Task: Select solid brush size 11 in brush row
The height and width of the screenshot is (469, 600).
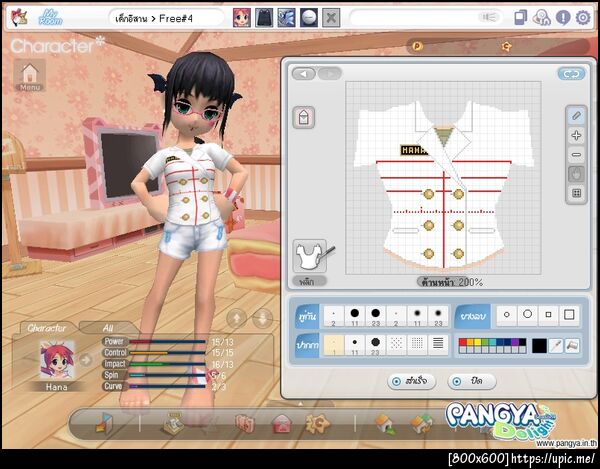Action: 355,316
